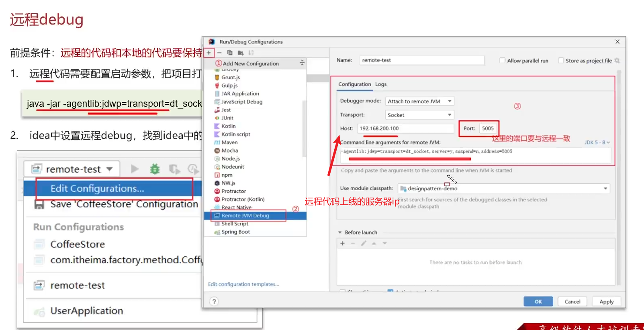This screenshot has height=330, width=644.
Task: Expand the module classpath designpattern-demo dropdown
Action: coord(605,188)
